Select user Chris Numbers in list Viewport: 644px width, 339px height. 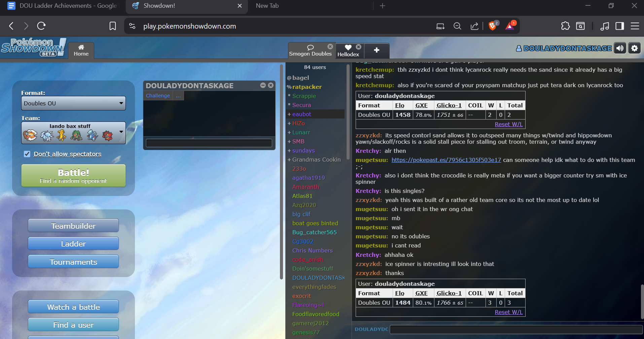[315, 250]
